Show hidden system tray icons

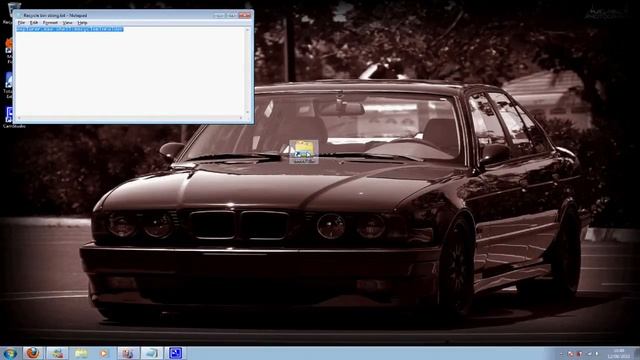pyautogui.click(x=561, y=353)
